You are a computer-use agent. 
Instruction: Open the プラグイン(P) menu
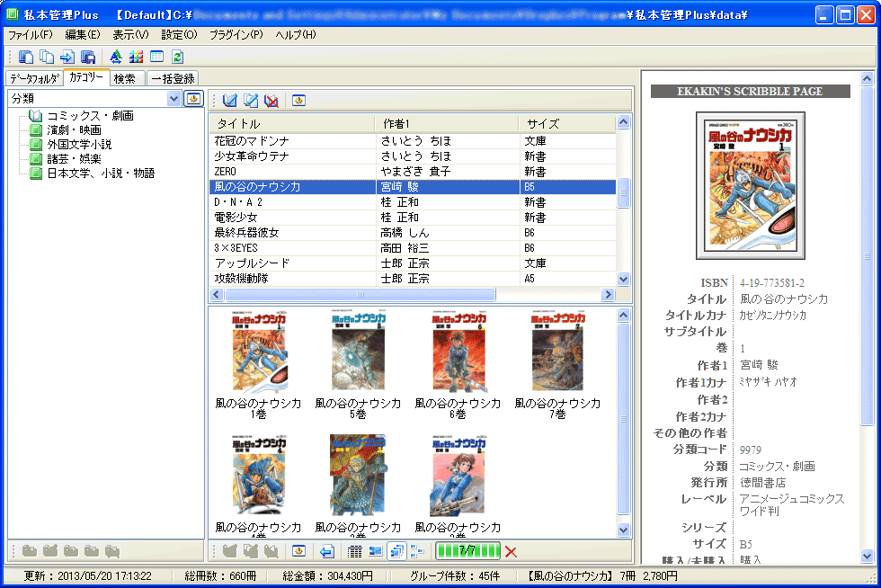coord(236,34)
